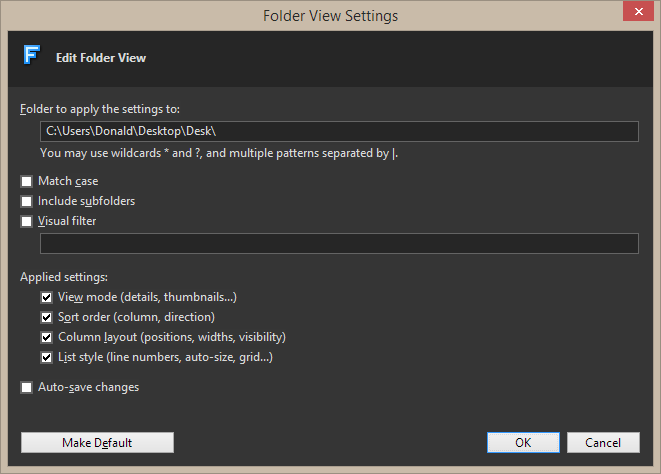
Task: Enable the Include subfolders option
Action: click(x=27, y=202)
